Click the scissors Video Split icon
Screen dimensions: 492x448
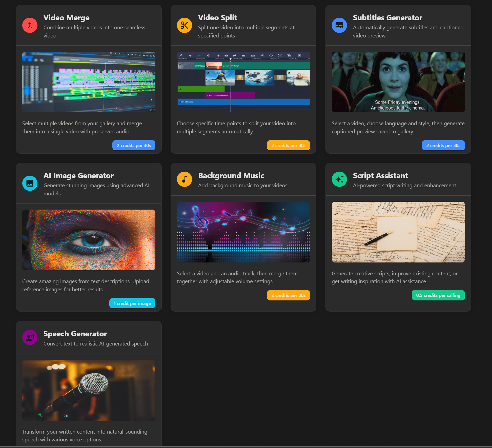point(184,25)
